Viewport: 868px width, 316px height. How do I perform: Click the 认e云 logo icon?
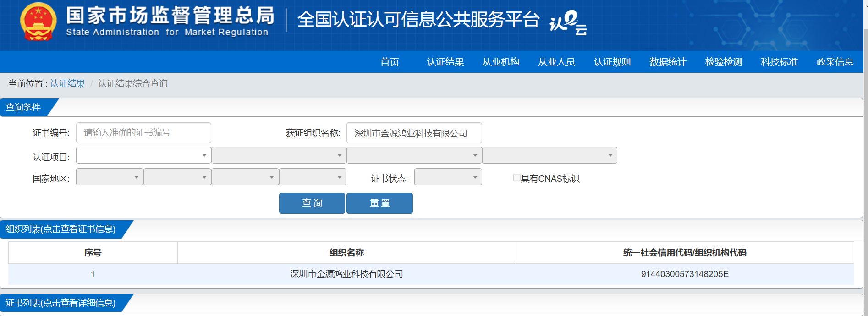tap(568, 22)
